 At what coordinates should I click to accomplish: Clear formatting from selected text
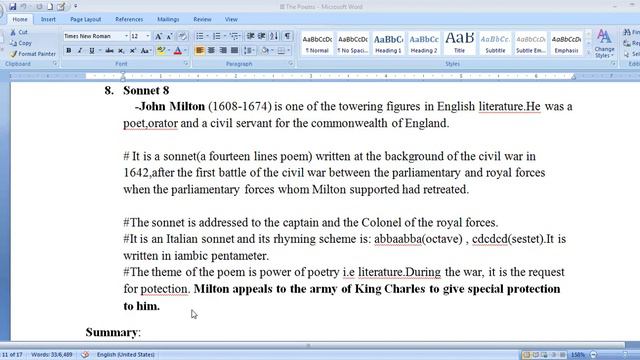[182, 36]
